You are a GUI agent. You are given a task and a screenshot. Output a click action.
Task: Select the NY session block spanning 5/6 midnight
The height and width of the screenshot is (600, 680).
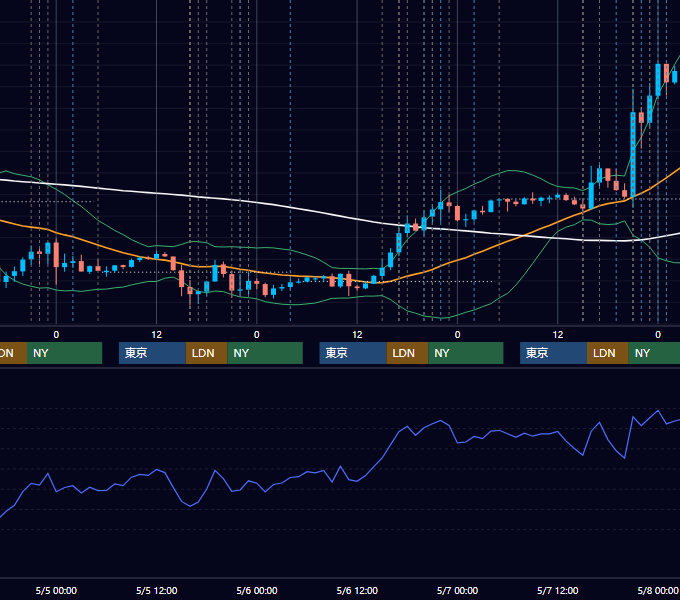265,353
